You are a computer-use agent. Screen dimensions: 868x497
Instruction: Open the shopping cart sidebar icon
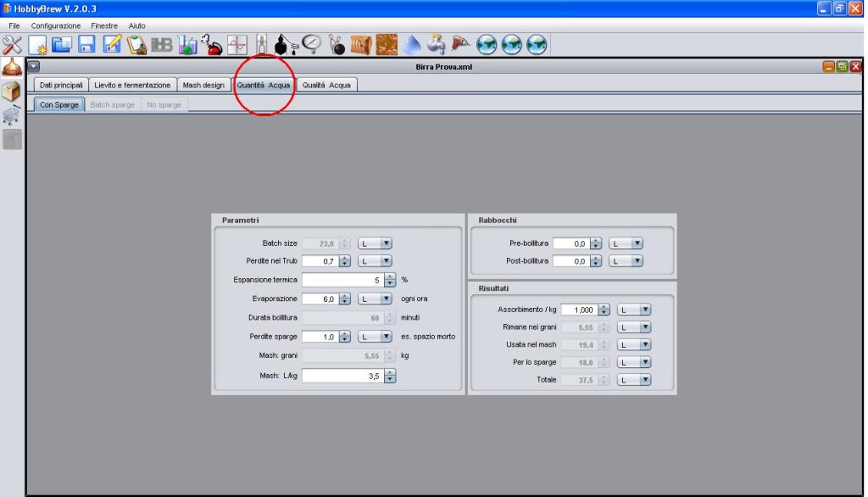(x=12, y=115)
